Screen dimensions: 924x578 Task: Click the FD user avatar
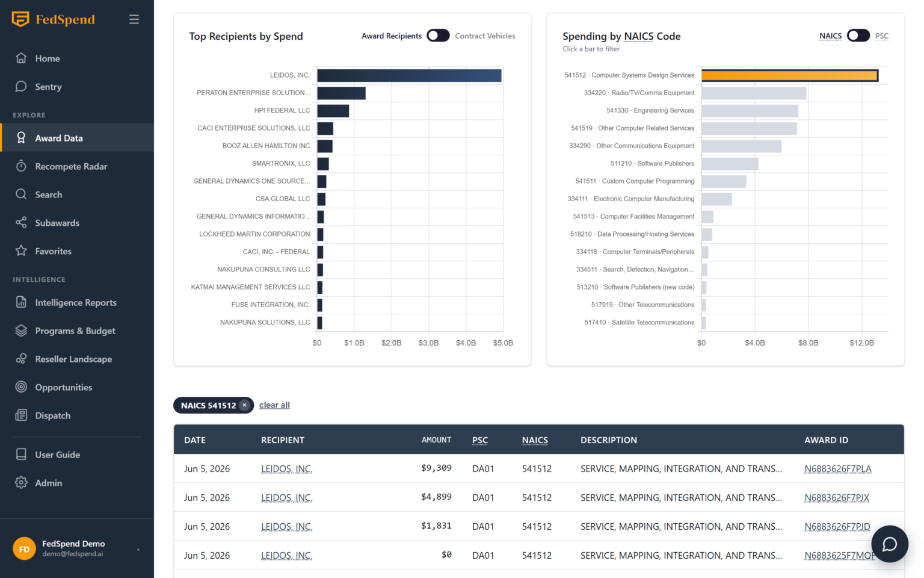[24, 549]
